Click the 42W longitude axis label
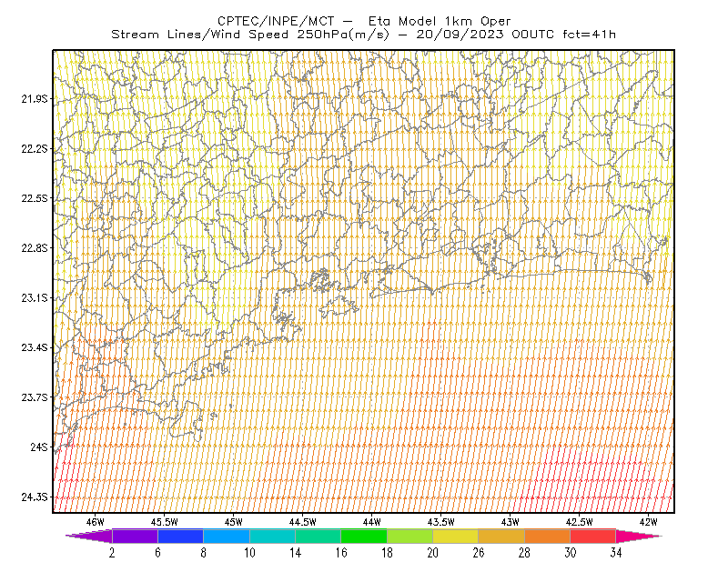This screenshot has width=728, height=562. [648, 522]
